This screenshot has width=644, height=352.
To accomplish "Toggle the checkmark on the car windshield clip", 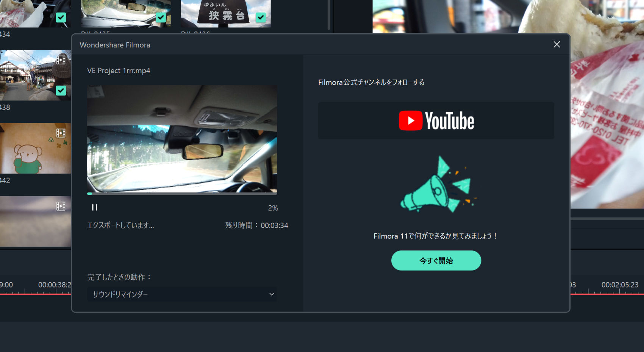I will click(161, 17).
